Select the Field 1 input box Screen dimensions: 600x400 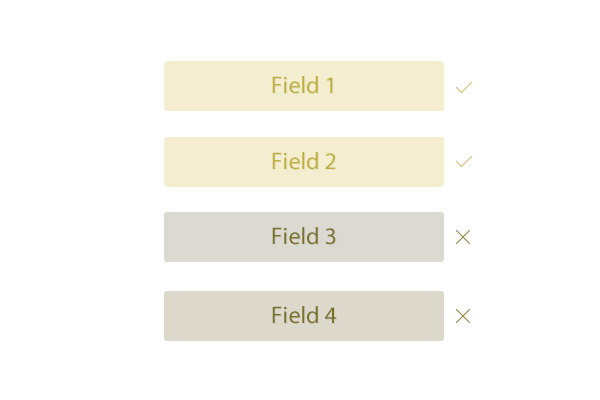tap(304, 86)
